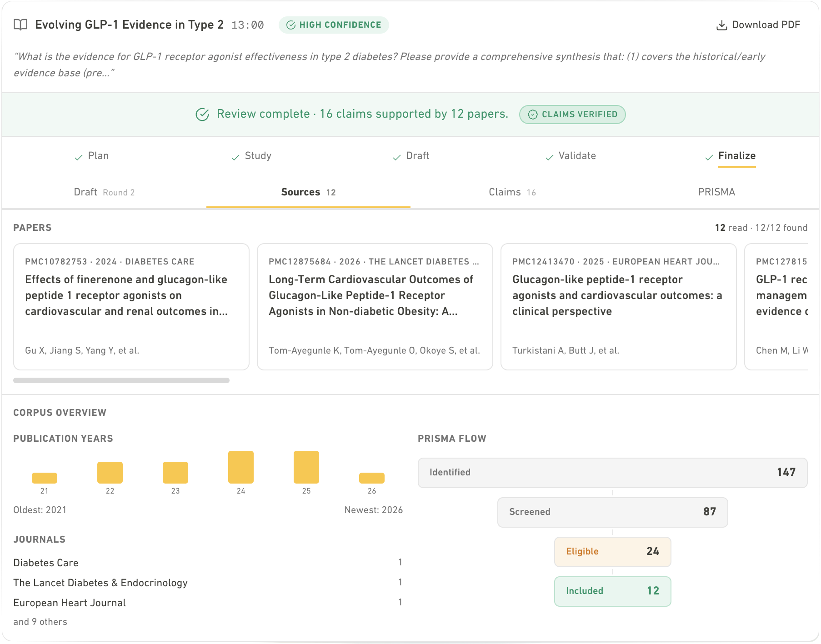821x644 pixels.
Task: Click the 13:00 timestamp beside the title
Action: point(248,25)
